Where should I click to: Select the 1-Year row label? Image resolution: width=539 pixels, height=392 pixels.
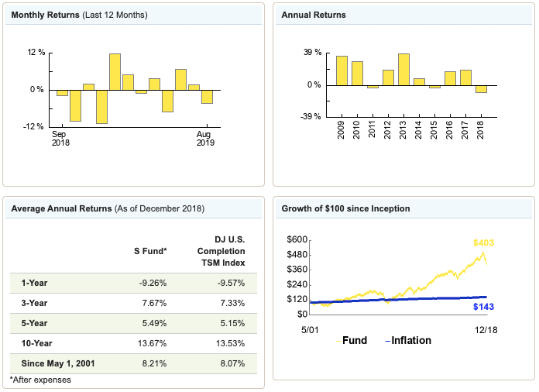click(x=34, y=283)
